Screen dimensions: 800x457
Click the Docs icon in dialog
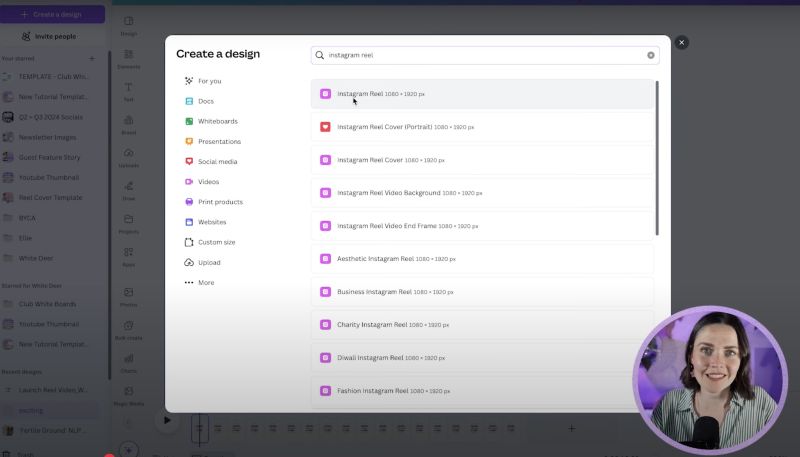tap(189, 101)
